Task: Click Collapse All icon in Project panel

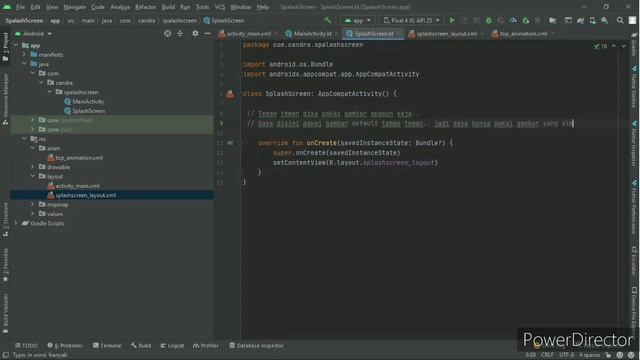Action: [x=180, y=33]
